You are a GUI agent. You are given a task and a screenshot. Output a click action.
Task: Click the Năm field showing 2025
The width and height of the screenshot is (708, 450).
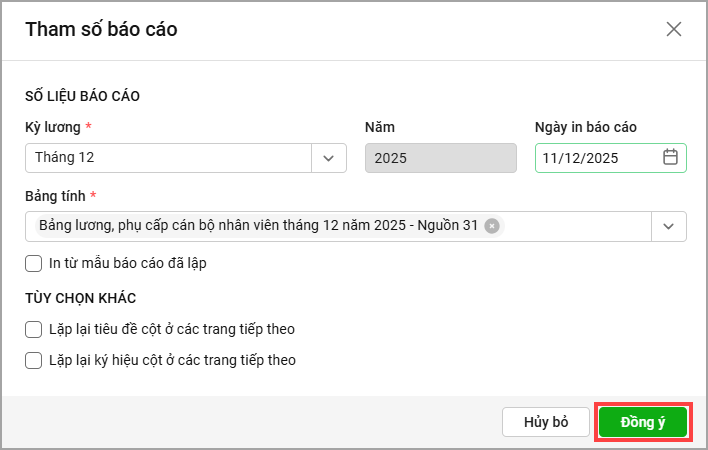click(440, 158)
